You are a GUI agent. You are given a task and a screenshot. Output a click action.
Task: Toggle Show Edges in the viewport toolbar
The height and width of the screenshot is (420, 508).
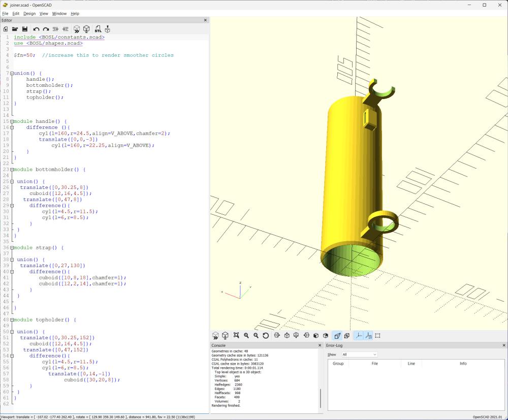pos(377,336)
